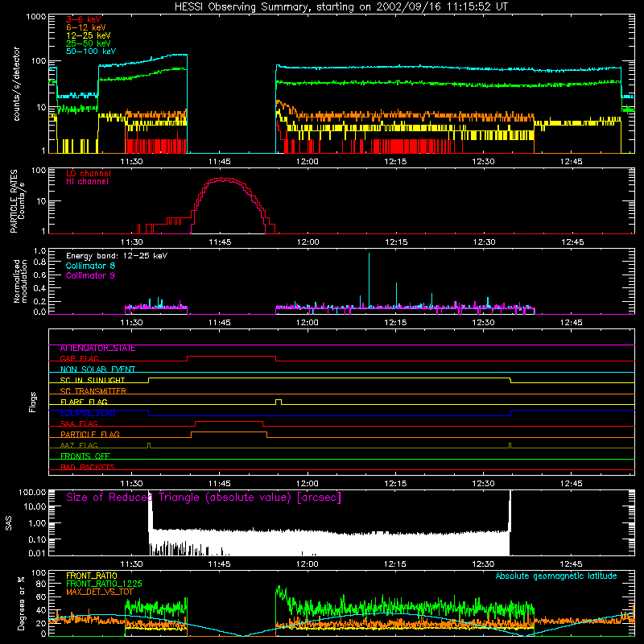Click the raised segment of the GAP_FLAG line
This screenshot has height=644, width=644.
[231, 357]
